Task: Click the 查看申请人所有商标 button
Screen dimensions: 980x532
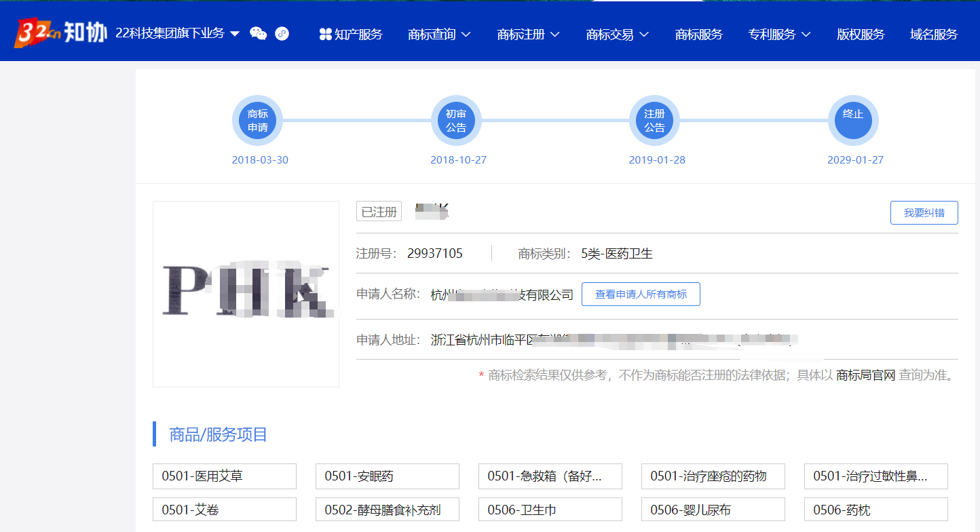Action: click(x=641, y=294)
